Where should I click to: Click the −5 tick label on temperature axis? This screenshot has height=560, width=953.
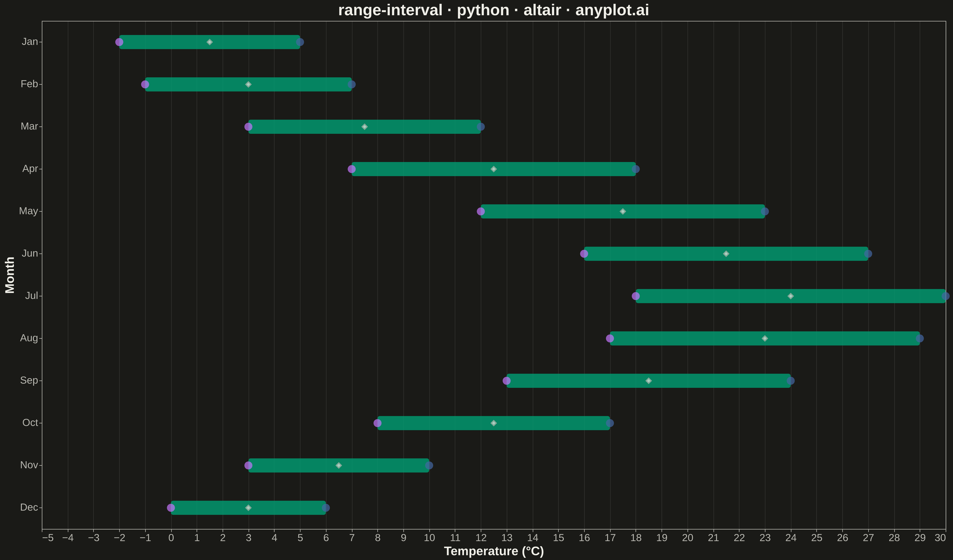pyautogui.click(x=48, y=538)
